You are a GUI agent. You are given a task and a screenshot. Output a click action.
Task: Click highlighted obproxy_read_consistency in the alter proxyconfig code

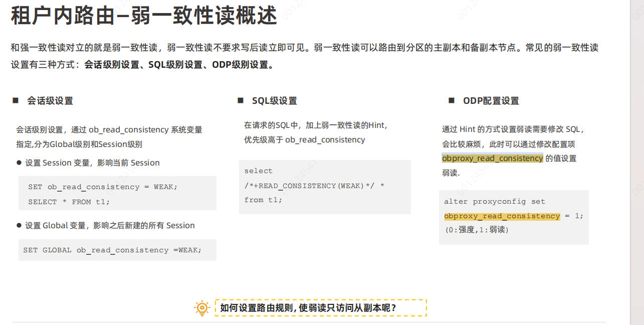tap(502, 216)
